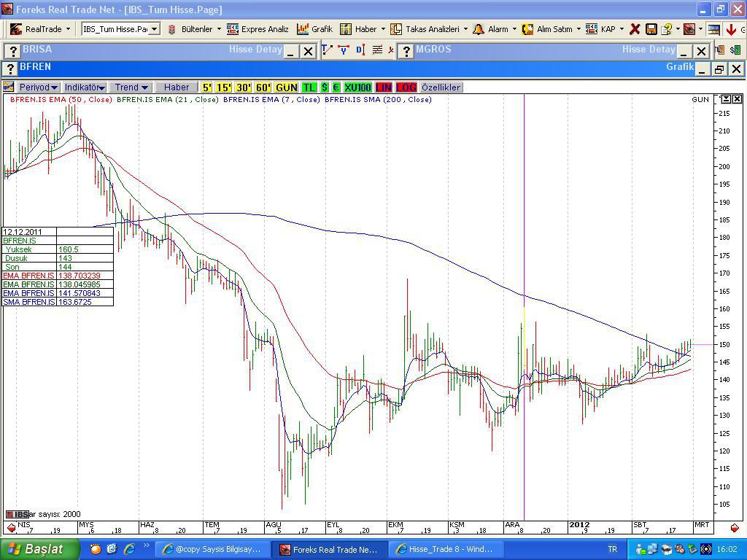Image resolution: width=747 pixels, height=560 pixels.
Task: Expand the Periyod dropdown
Action: (x=39, y=87)
